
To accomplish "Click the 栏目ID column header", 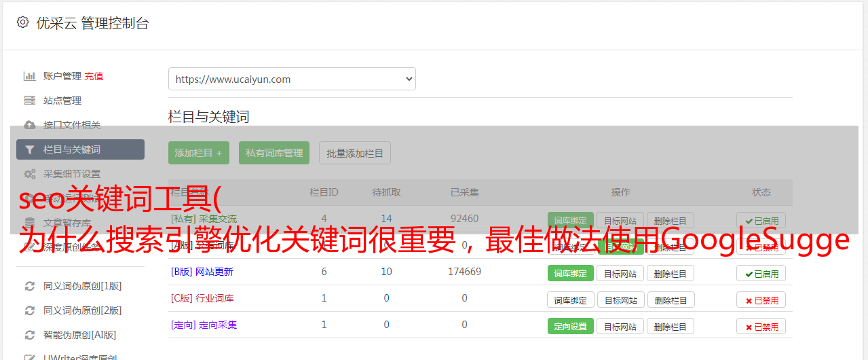I will pos(324,192).
